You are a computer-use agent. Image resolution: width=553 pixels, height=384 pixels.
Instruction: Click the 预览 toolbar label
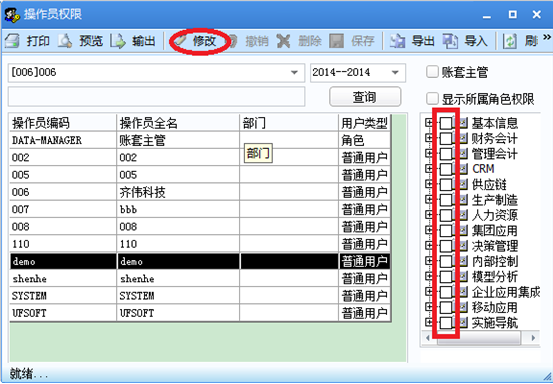(91, 41)
